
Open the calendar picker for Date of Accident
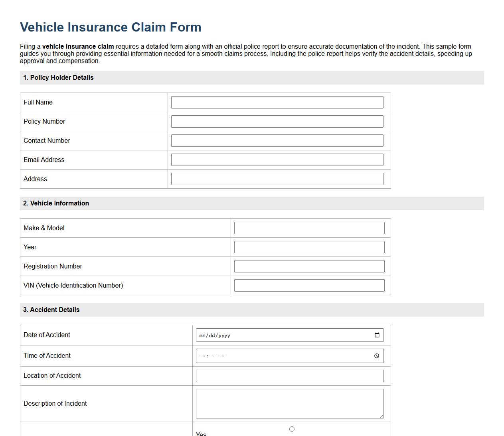pos(376,335)
